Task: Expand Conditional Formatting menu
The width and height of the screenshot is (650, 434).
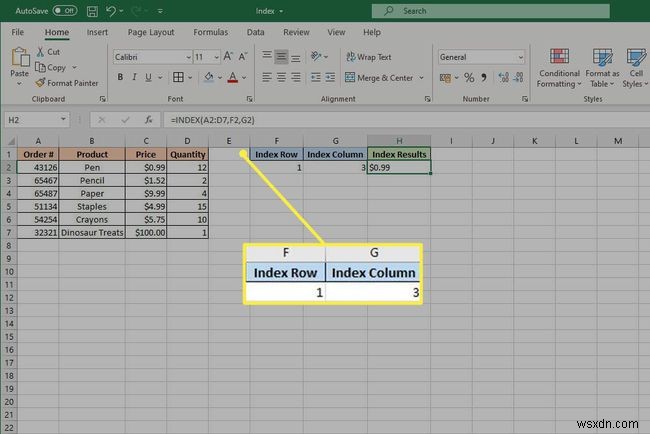Action: (559, 68)
